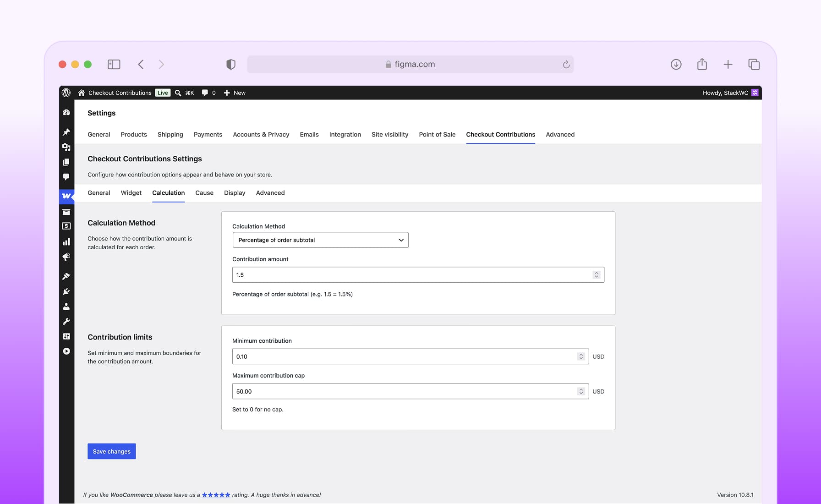821x504 pixels.
Task: Open the Emails settings tab
Action: point(309,135)
